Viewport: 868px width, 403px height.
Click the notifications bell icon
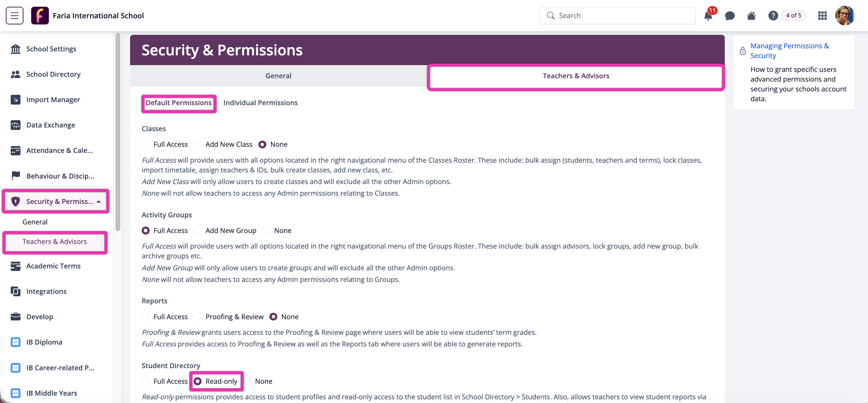(708, 16)
